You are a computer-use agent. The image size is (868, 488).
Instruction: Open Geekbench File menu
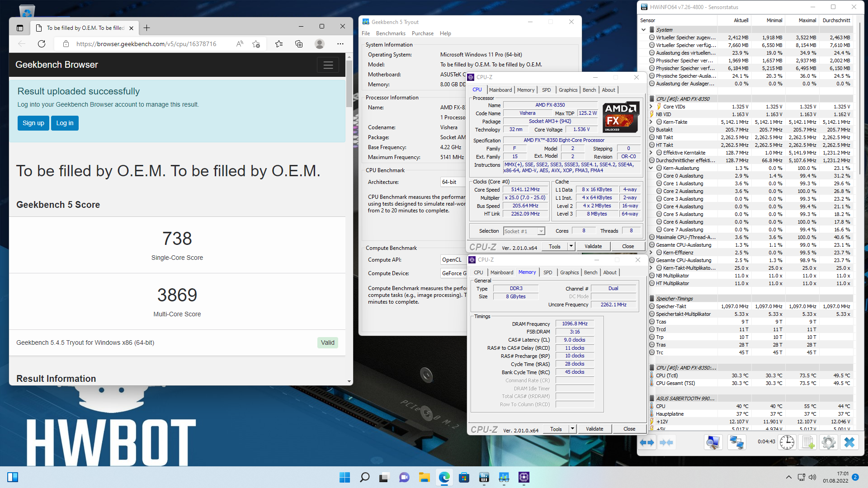click(366, 33)
